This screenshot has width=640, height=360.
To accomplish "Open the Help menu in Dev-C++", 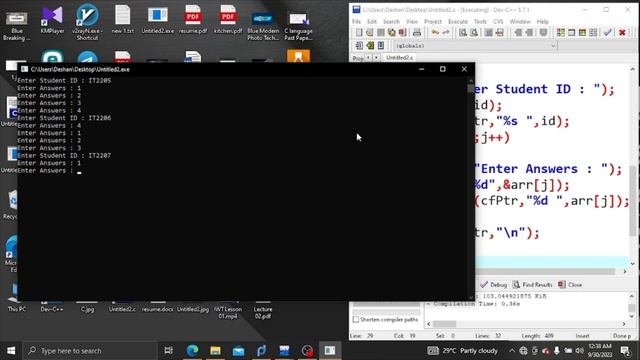I will pyautogui.click(x=542, y=21).
